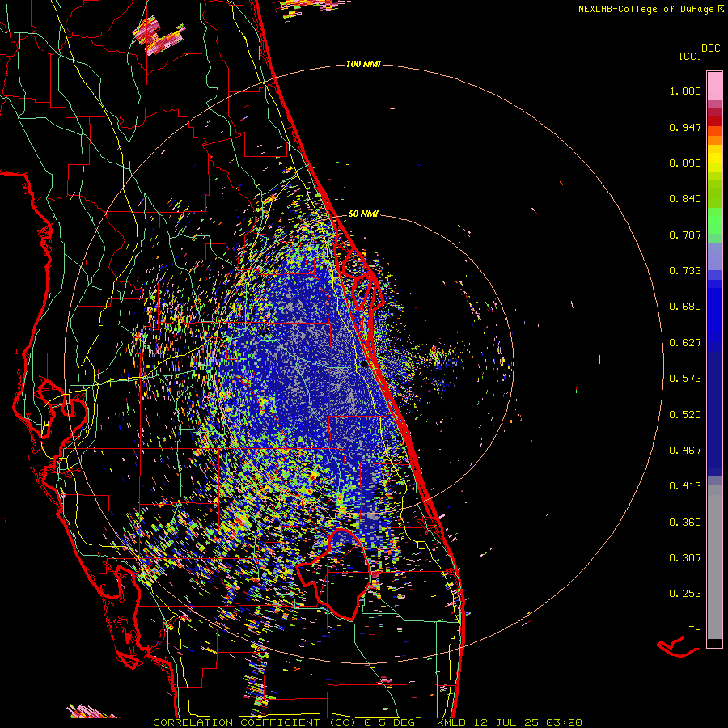Click the NEXLAB-College of DuPage header text
Viewport: 728px width, 728px height.
tap(645, 9)
